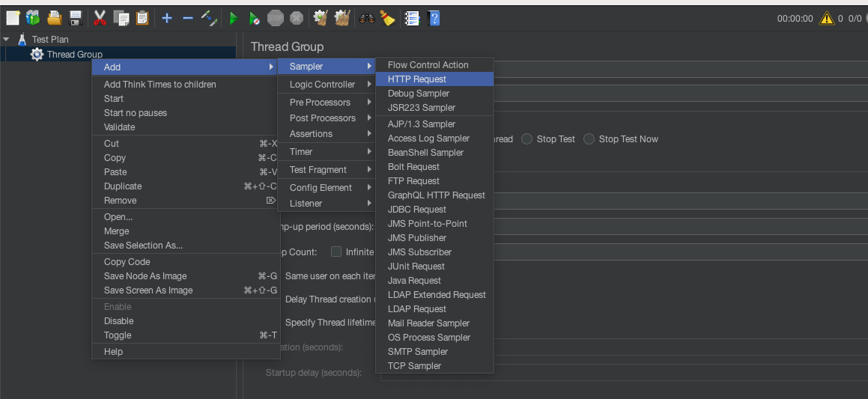Viewport: 868px width, 399px height.
Task: Click the Clear All toolbar icon
Action: click(x=342, y=18)
